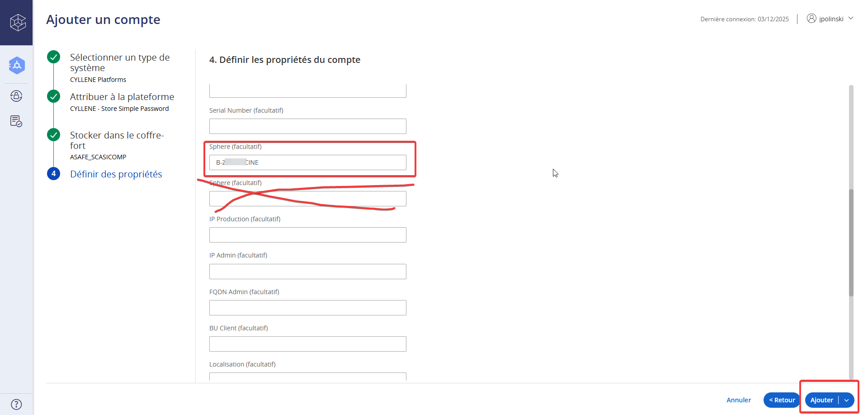Focus the Serial Number input field

[x=307, y=126]
